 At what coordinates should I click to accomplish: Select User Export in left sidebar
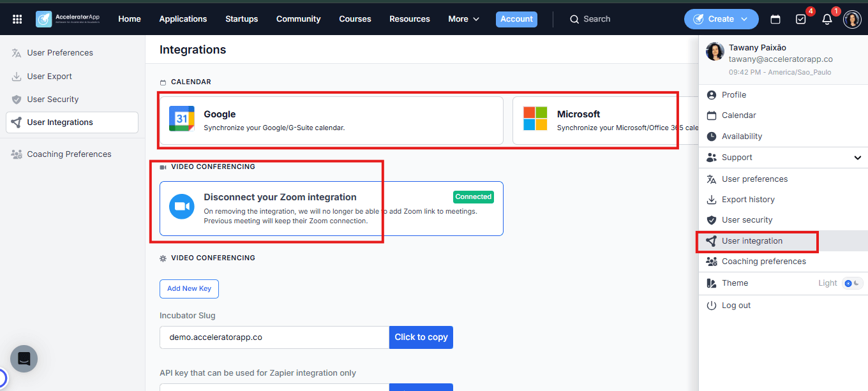72,77
